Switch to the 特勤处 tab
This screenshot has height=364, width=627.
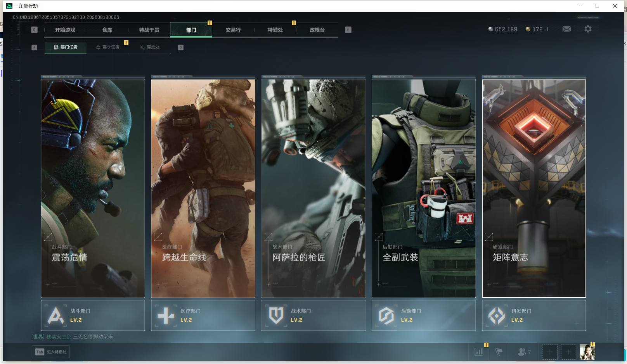(275, 30)
